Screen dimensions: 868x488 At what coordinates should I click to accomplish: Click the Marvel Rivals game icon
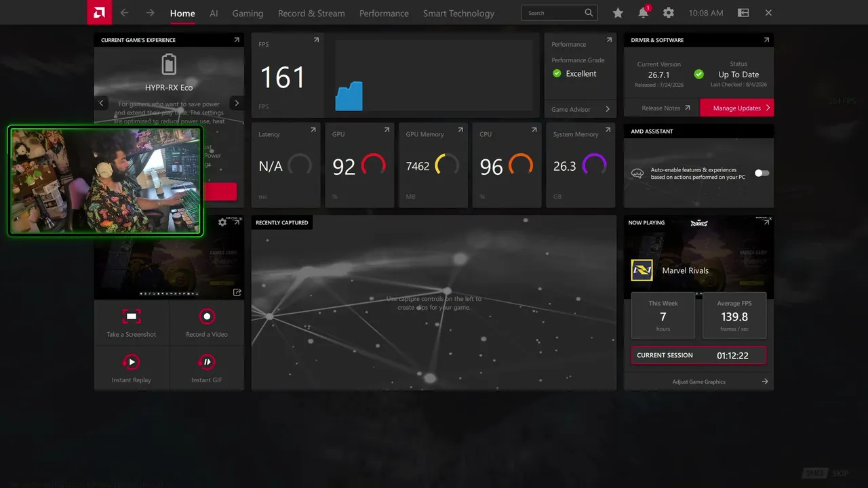[642, 270]
